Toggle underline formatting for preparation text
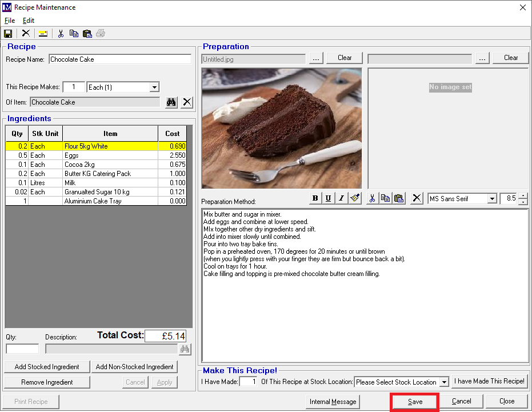532x412 pixels. pos(328,198)
